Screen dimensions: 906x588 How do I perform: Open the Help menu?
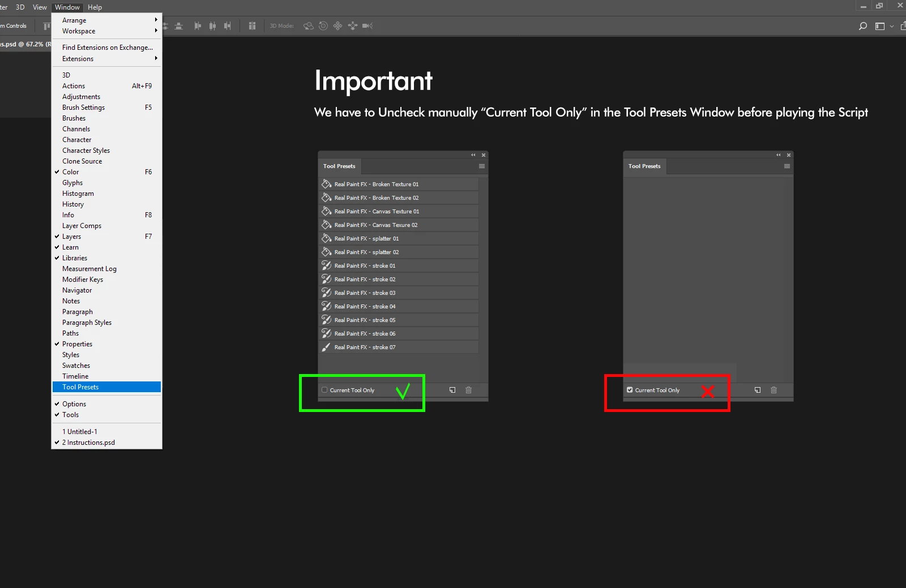(95, 7)
